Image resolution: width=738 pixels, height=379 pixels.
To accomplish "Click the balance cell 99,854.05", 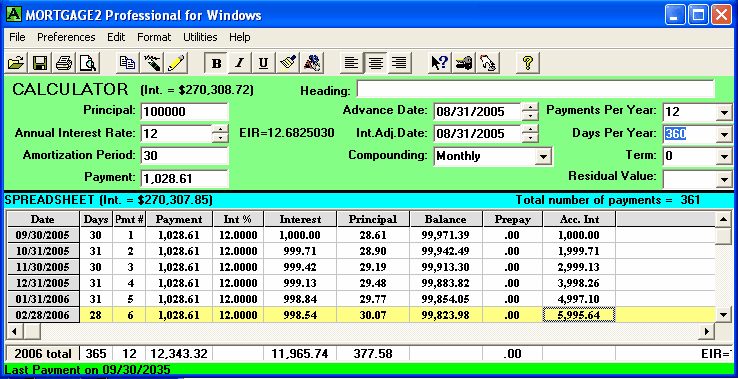I will [446, 299].
